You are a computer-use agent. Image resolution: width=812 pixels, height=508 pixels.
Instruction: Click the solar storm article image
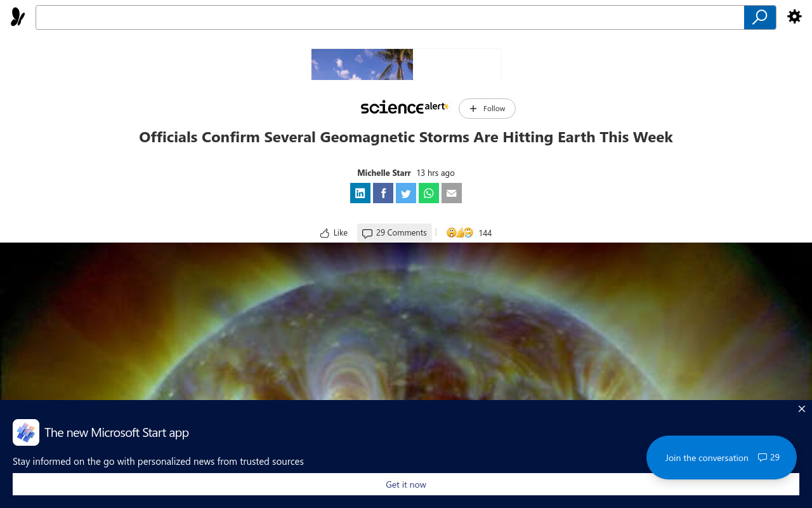tap(406, 321)
